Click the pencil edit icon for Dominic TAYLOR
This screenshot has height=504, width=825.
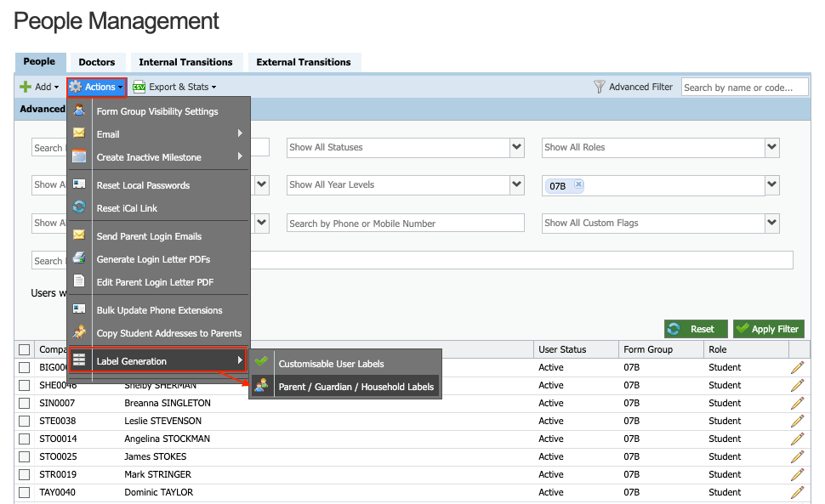pos(798,492)
